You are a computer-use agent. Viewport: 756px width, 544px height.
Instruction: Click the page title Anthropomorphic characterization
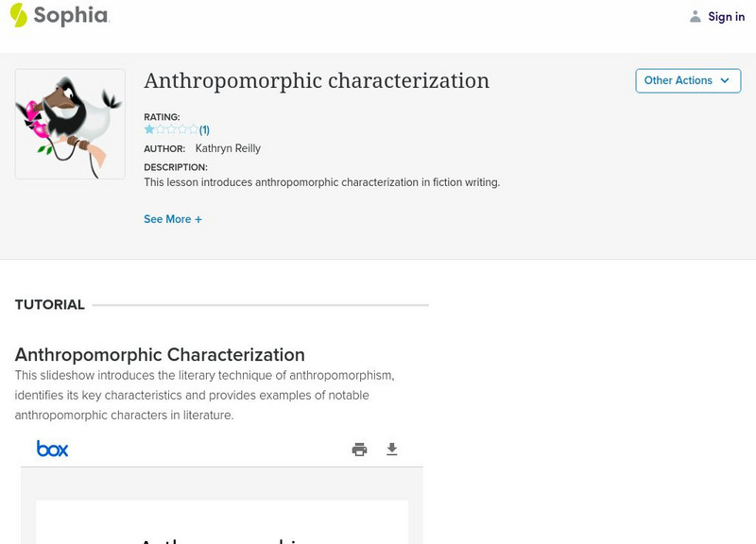(x=317, y=81)
